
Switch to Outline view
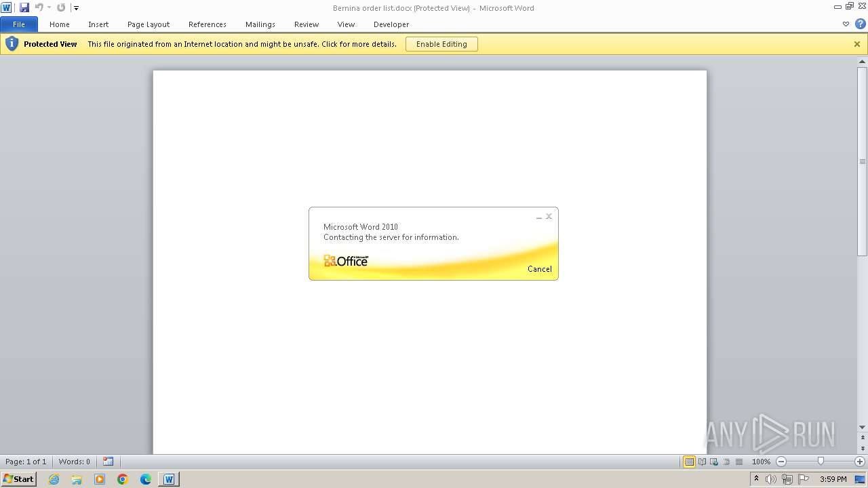[x=727, y=462]
